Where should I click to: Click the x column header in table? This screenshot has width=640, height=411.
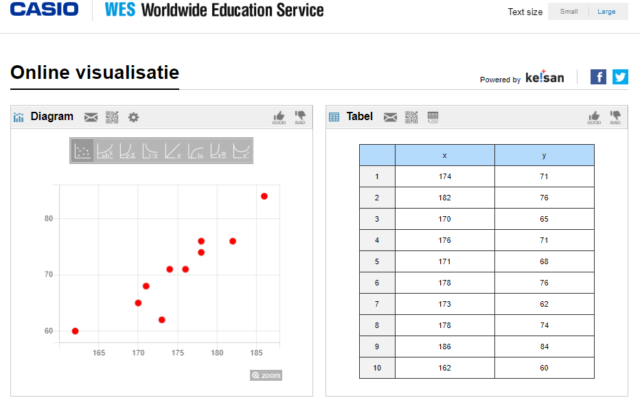pyautogui.click(x=444, y=155)
